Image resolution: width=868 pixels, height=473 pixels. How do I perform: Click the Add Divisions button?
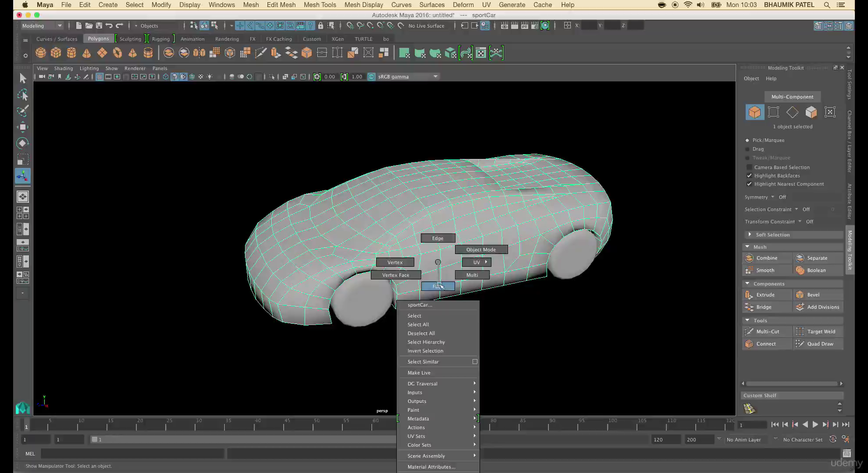coord(818,307)
